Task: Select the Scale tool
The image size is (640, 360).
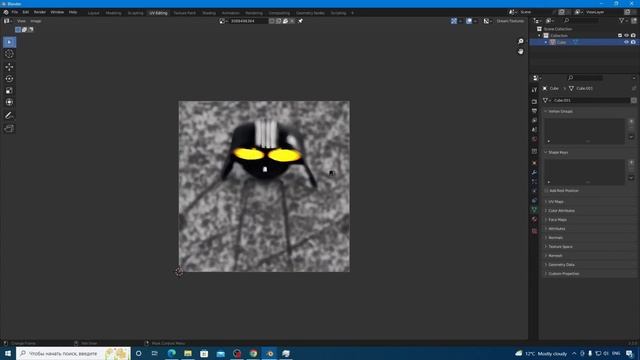Action: tap(9, 90)
